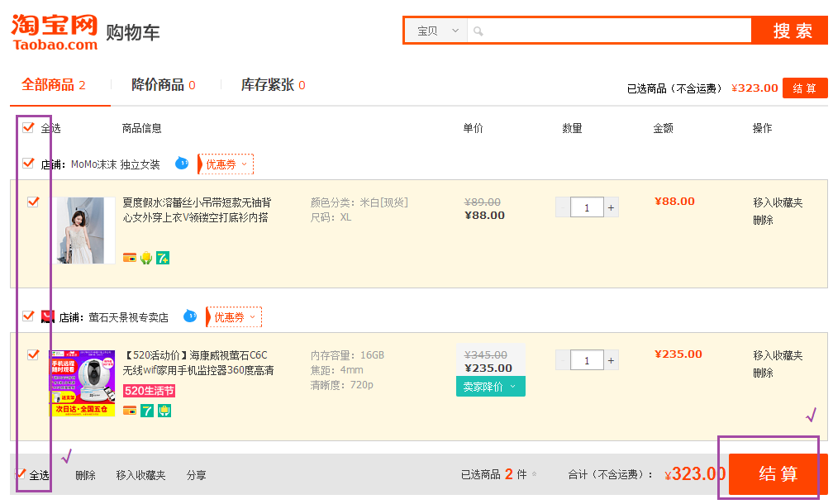Click 移入收藏夹 in the bottom bar
833x504 pixels.
140,475
